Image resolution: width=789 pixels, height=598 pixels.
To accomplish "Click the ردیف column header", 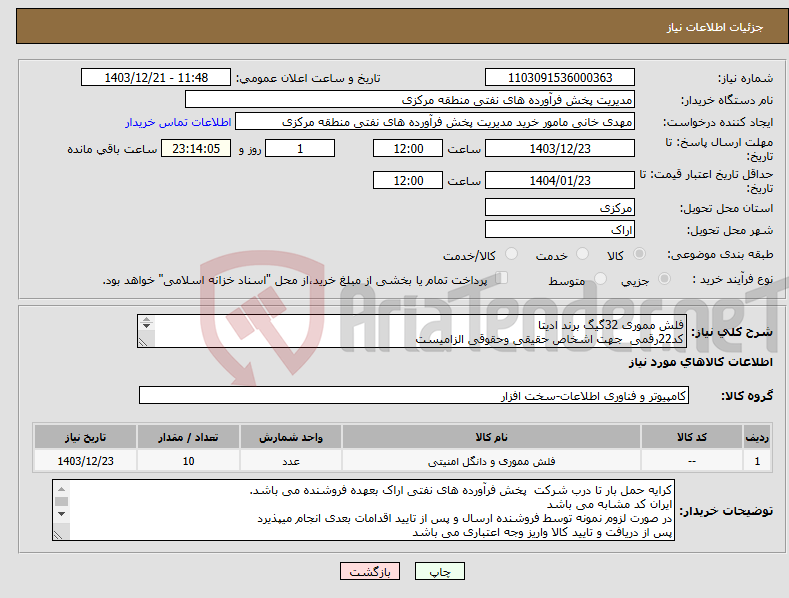I will click(x=757, y=437).
